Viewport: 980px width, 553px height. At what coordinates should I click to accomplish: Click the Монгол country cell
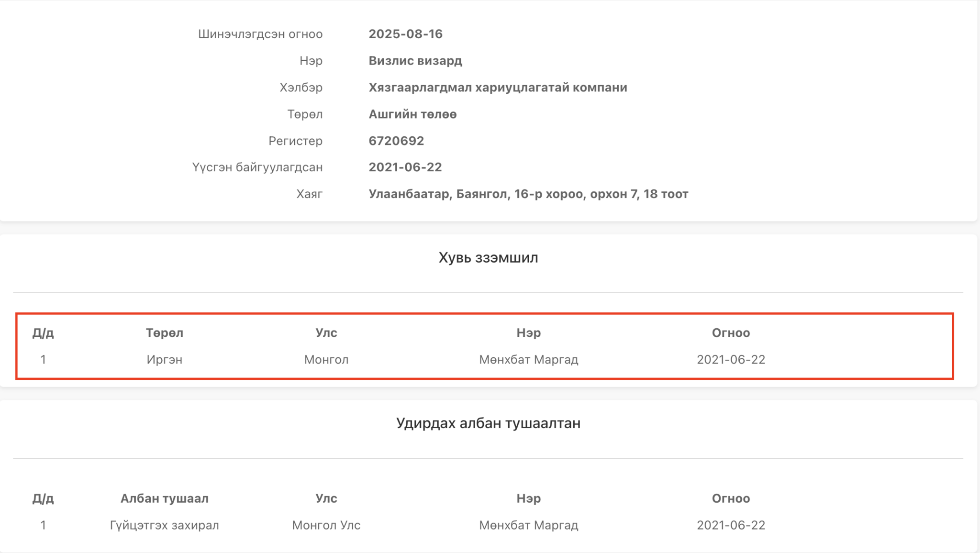tap(326, 359)
